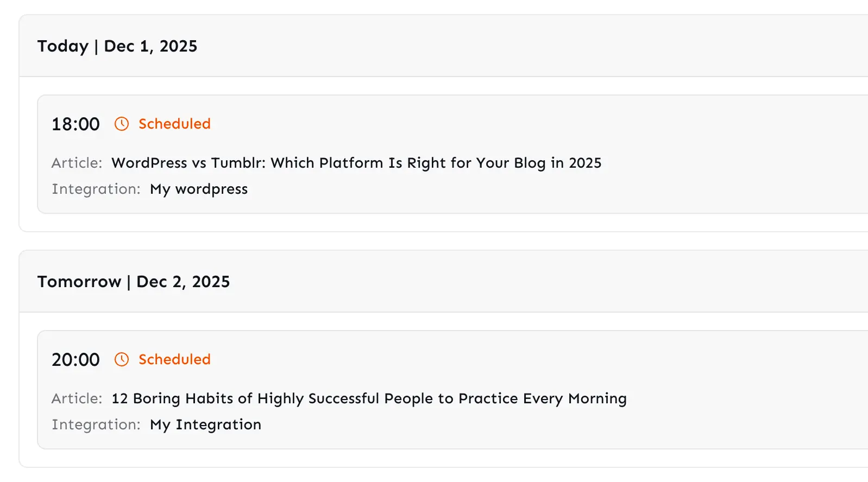
Task: Click the clock icon beside 18:00
Action: pyautogui.click(x=122, y=124)
